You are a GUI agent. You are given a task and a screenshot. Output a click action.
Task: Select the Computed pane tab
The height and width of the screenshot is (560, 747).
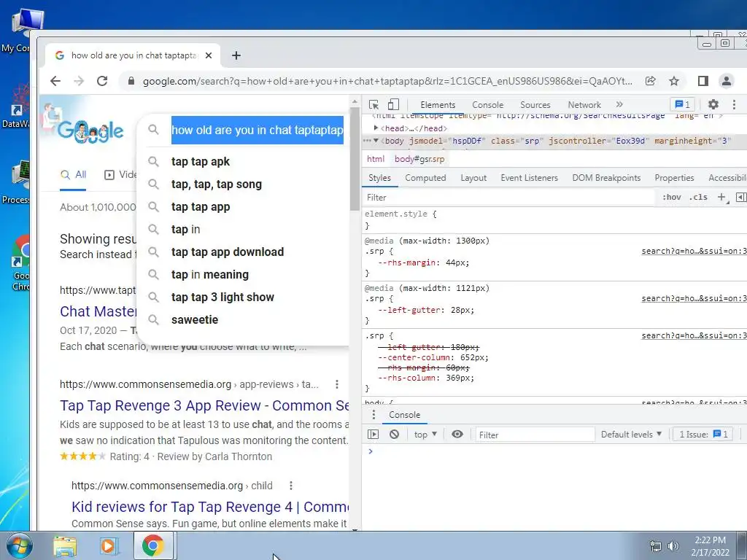pyautogui.click(x=425, y=178)
